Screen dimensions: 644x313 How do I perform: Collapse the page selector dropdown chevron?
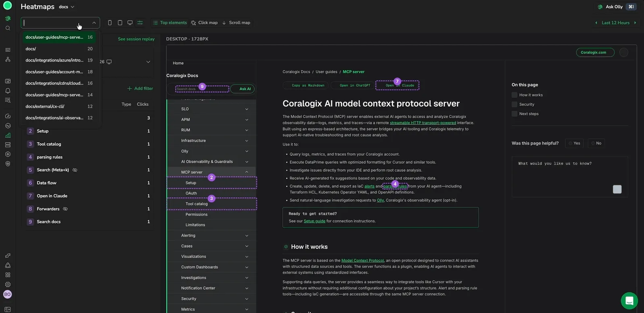coord(94,23)
